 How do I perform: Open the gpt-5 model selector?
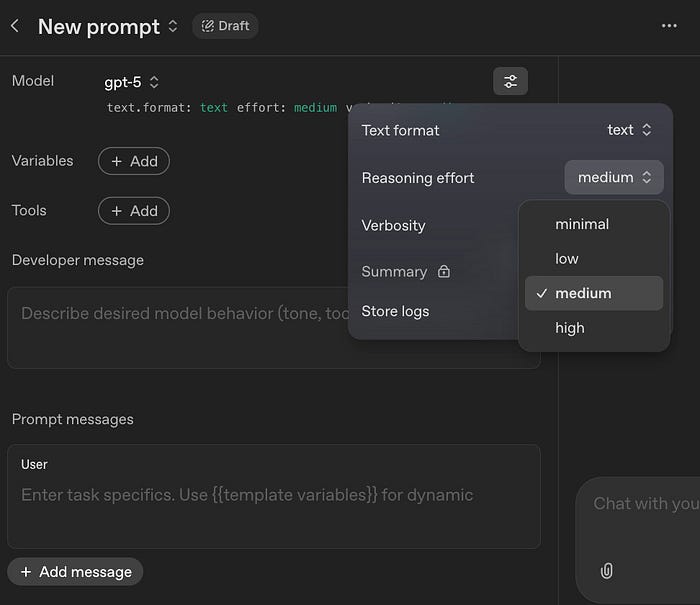(131, 82)
